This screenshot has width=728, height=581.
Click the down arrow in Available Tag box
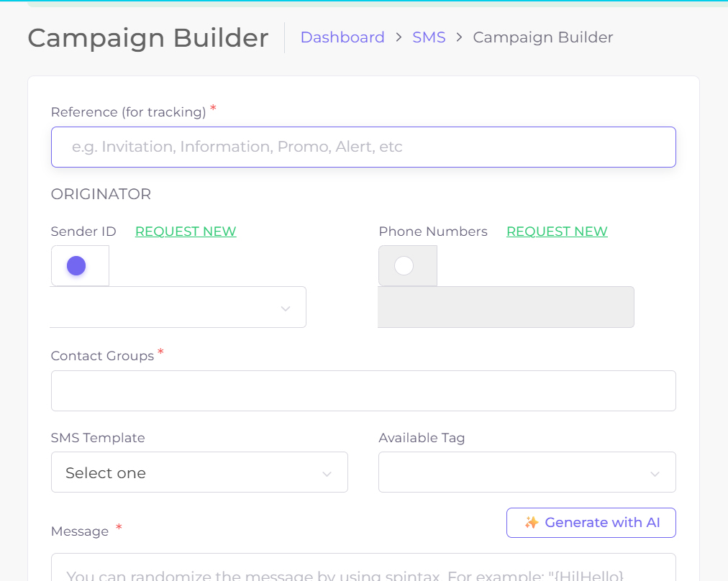(655, 473)
